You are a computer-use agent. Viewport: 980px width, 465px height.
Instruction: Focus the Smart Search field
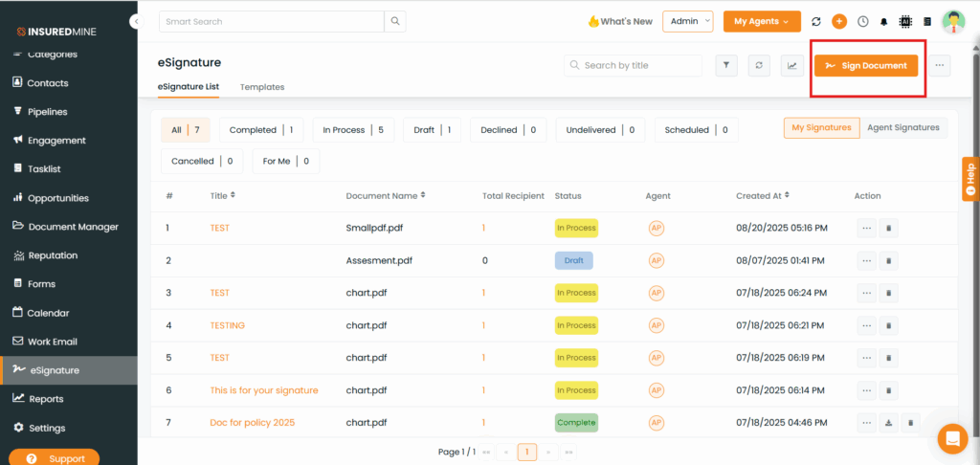[271, 21]
